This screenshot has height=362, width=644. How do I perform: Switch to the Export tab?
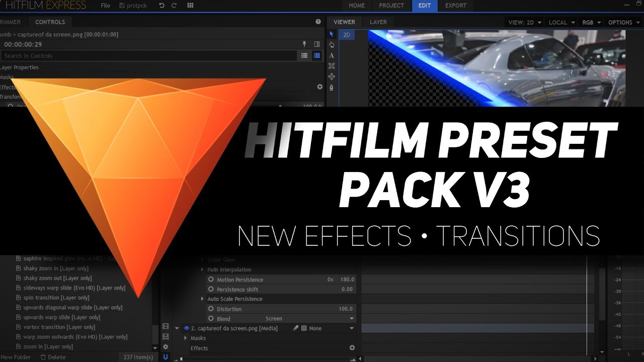(x=456, y=6)
